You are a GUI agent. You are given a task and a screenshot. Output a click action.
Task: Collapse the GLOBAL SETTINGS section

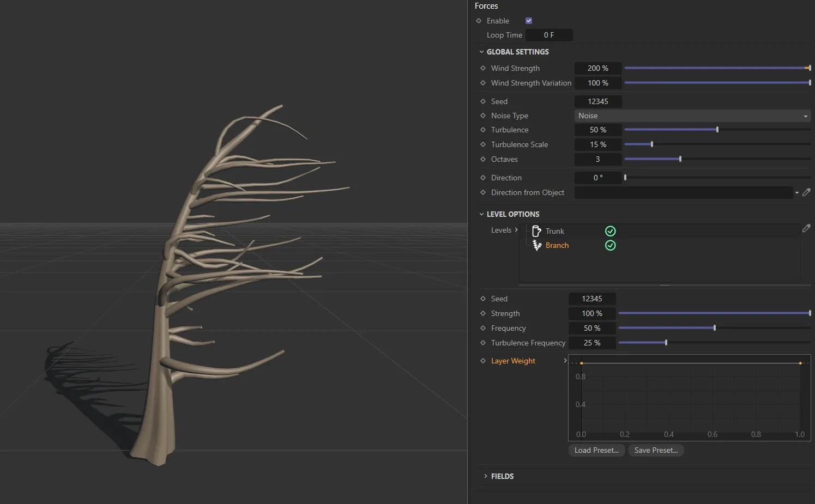coord(481,52)
